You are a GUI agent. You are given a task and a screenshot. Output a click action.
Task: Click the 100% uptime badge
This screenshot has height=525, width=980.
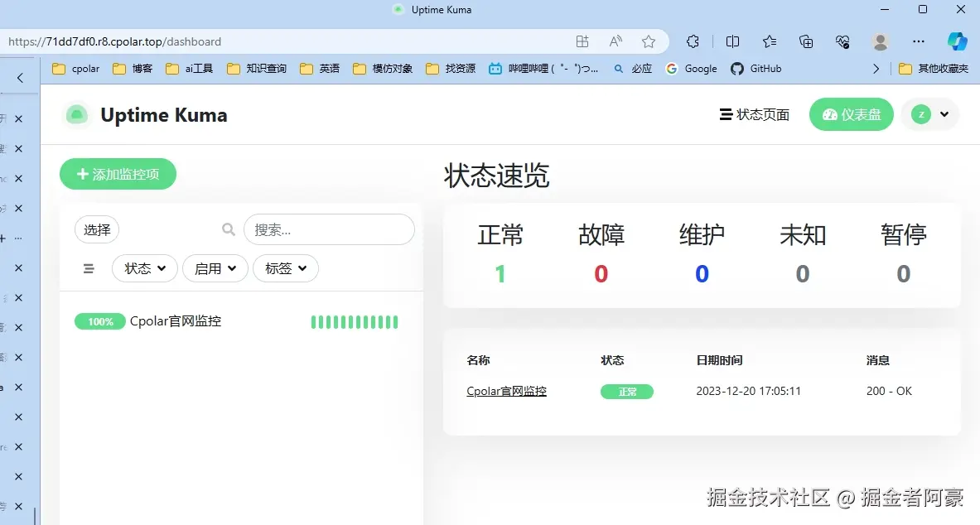point(100,322)
